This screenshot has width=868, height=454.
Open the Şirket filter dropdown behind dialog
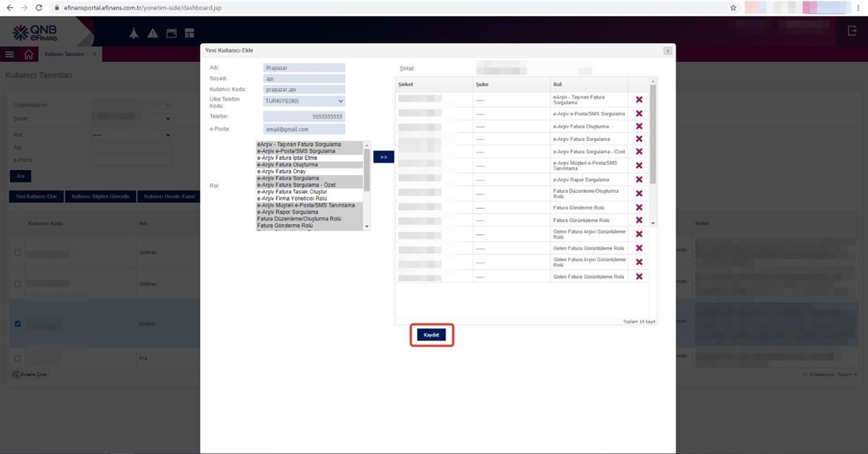click(132, 118)
